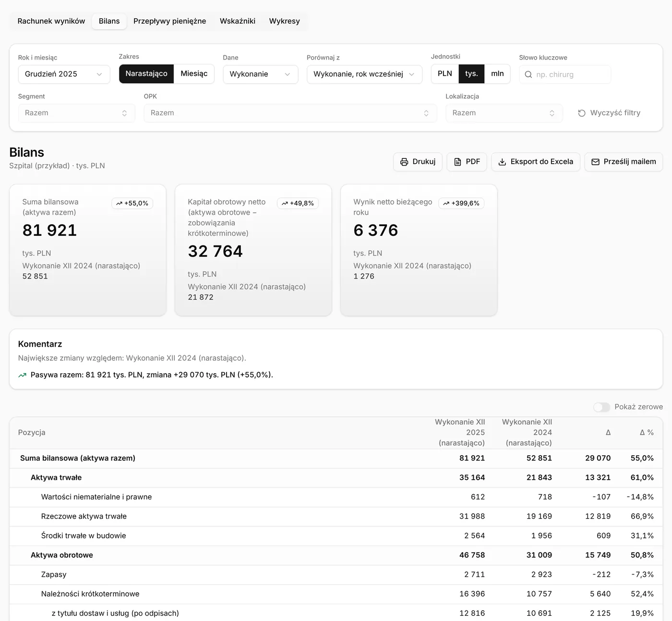Expand the Segment selector

click(77, 113)
